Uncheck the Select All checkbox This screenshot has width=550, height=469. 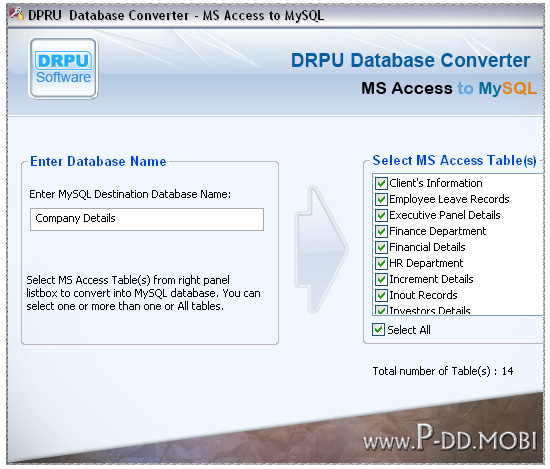coord(378,330)
